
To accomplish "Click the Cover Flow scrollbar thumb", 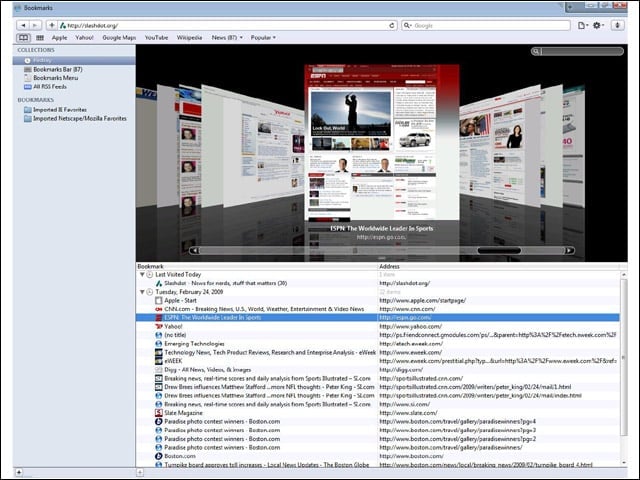I will tap(499, 250).
